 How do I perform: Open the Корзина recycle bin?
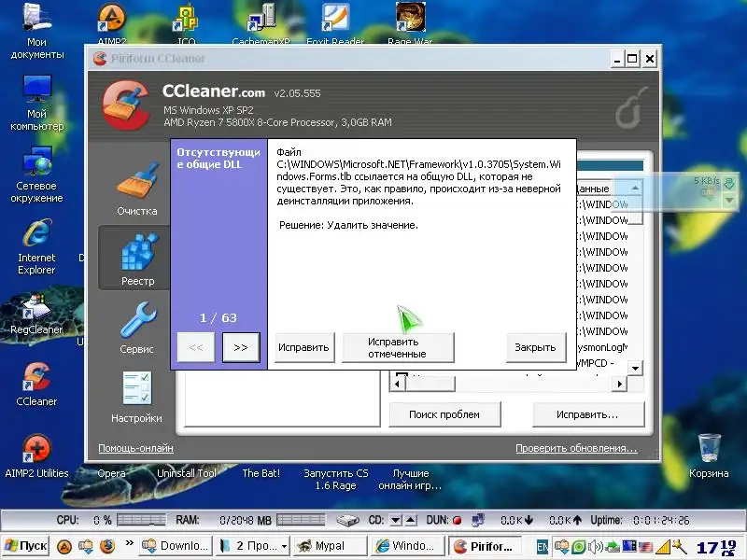[709, 455]
